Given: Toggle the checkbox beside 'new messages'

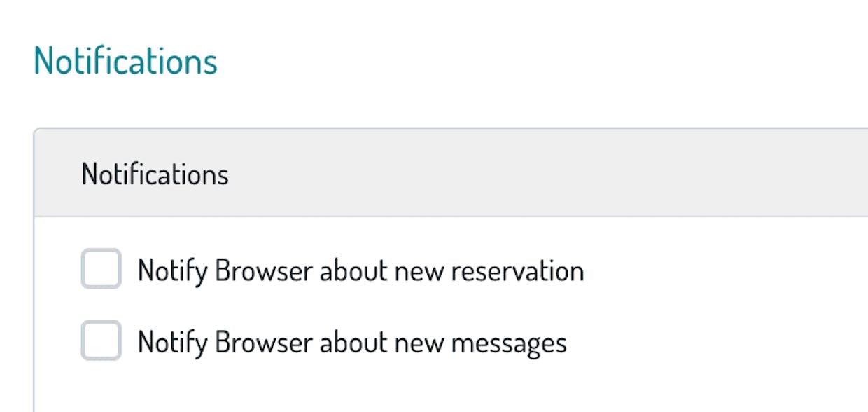Looking at the screenshot, I should [101, 341].
